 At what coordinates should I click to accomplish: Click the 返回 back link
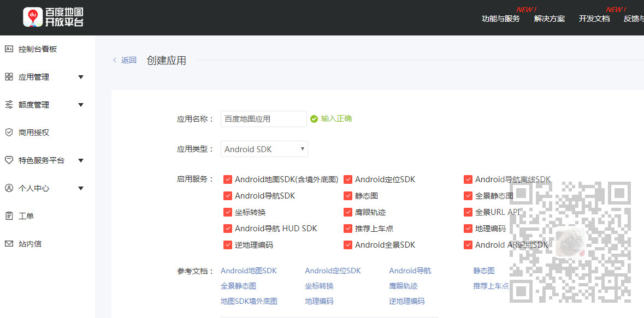click(x=125, y=60)
